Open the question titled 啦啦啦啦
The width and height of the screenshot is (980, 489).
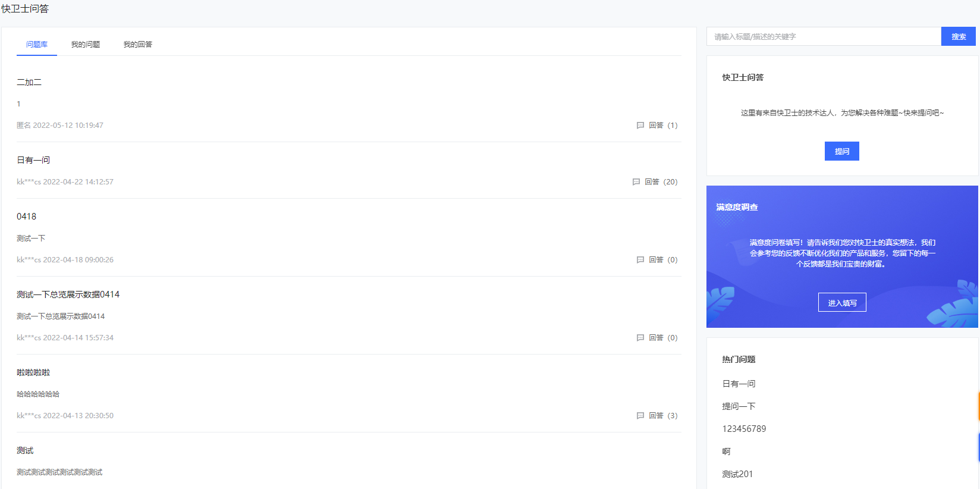[x=33, y=372]
